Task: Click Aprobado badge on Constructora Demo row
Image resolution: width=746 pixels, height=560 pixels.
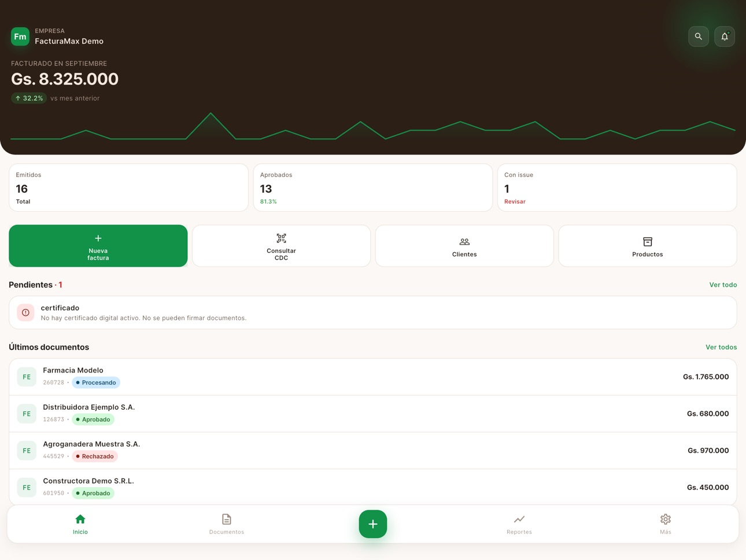Action: coord(93,493)
